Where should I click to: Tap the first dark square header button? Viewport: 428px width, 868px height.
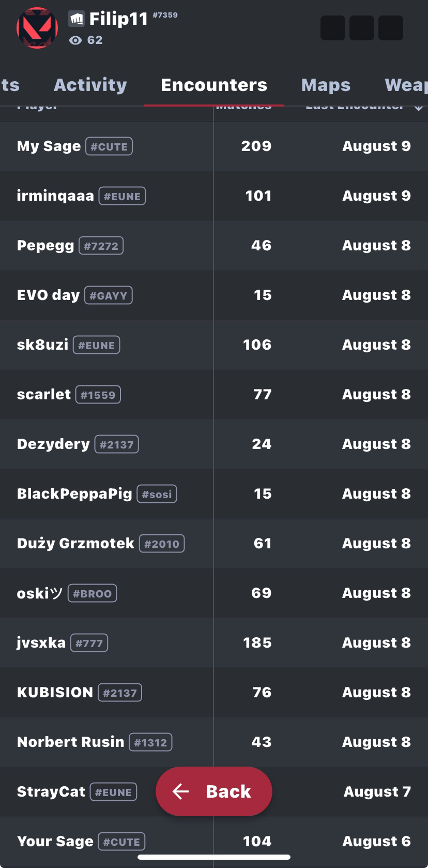(333, 28)
